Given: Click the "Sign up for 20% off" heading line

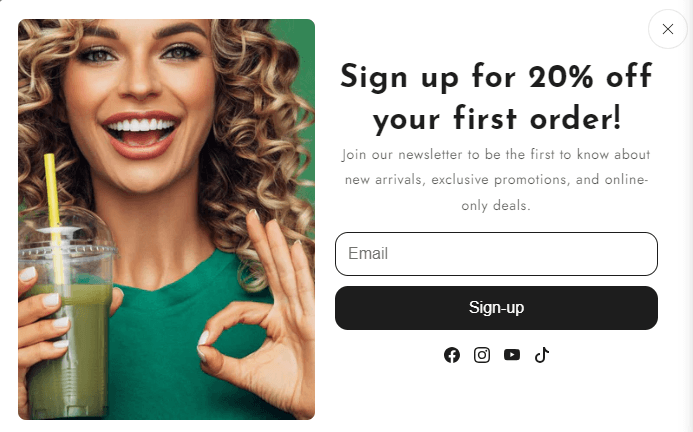Looking at the screenshot, I should [x=496, y=77].
